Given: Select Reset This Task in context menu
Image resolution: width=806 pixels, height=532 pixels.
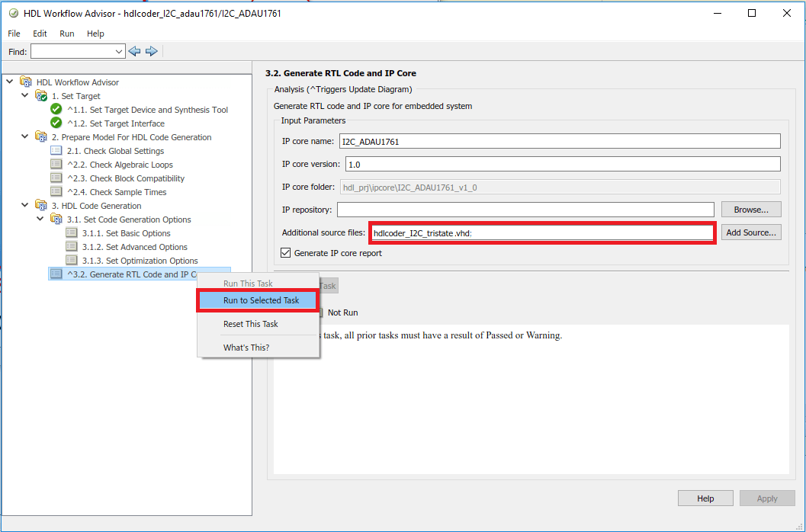Looking at the screenshot, I should [x=250, y=324].
